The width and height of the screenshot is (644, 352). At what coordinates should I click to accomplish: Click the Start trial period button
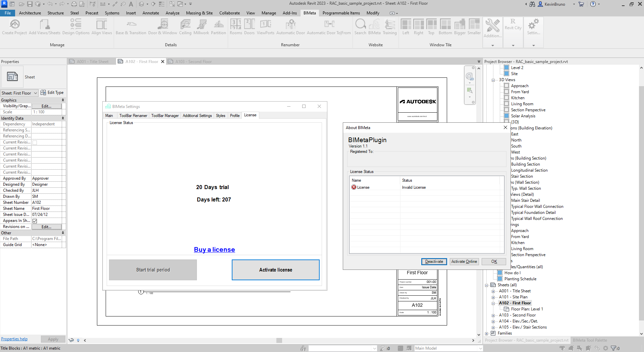pos(153,270)
